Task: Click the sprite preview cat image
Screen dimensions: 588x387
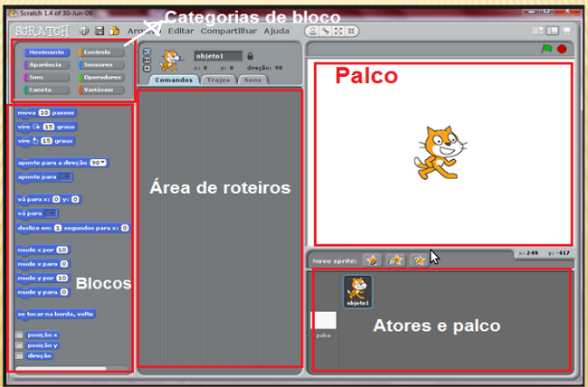Action: coord(171,60)
